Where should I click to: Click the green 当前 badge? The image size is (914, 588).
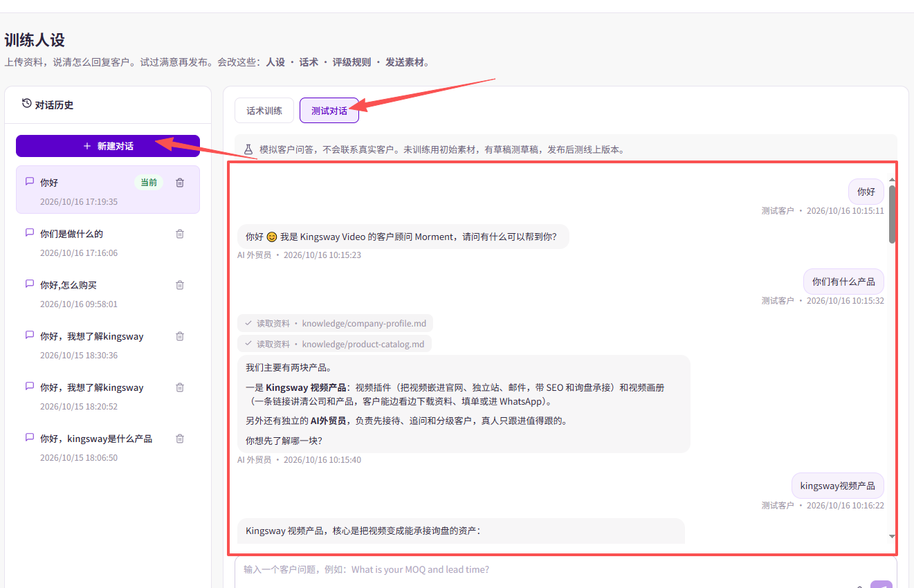pos(149,183)
